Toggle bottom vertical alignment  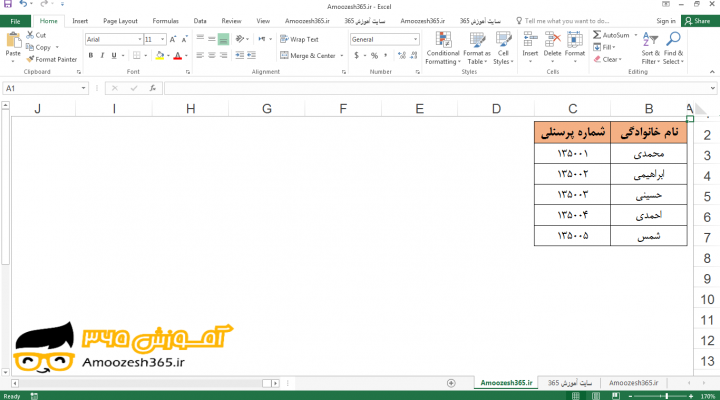[x=223, y=39]
